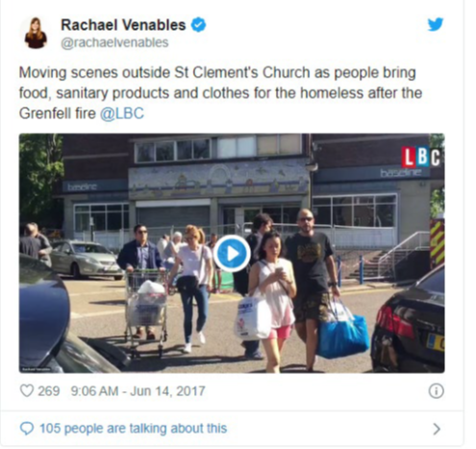
Task: Follow the @LBC mention link
Action: coord(122,113)
